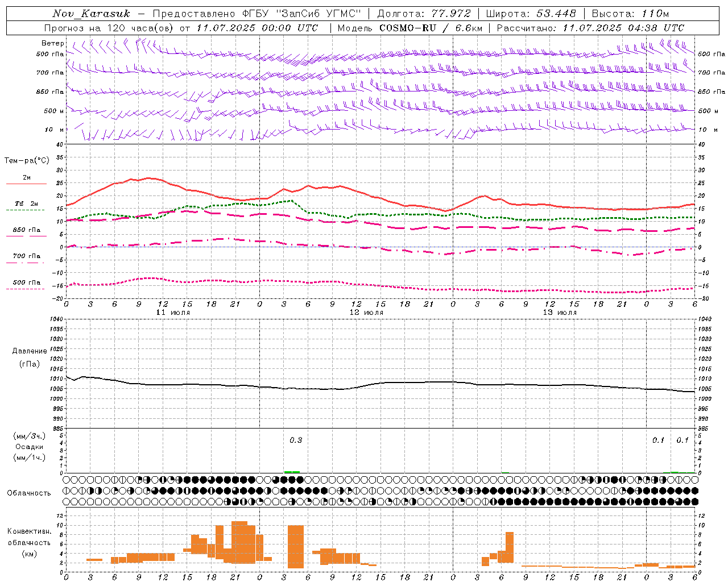
Task: Click the calculation time Рассчитано: 11.07.2025 04:38 UTC
Action: tap(590, 28)
